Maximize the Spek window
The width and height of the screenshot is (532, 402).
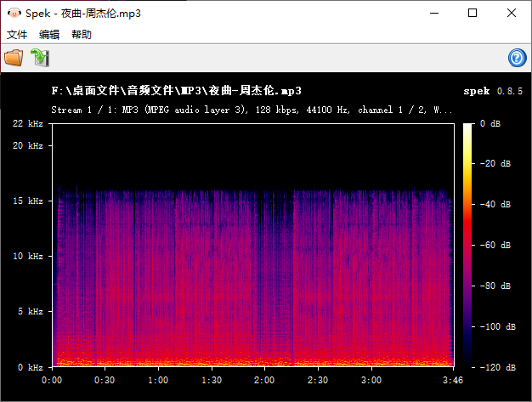(x=473, y=14)
